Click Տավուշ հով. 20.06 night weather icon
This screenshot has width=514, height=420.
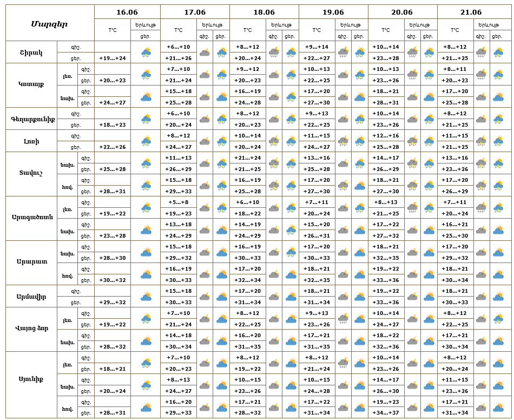(412, 186)
